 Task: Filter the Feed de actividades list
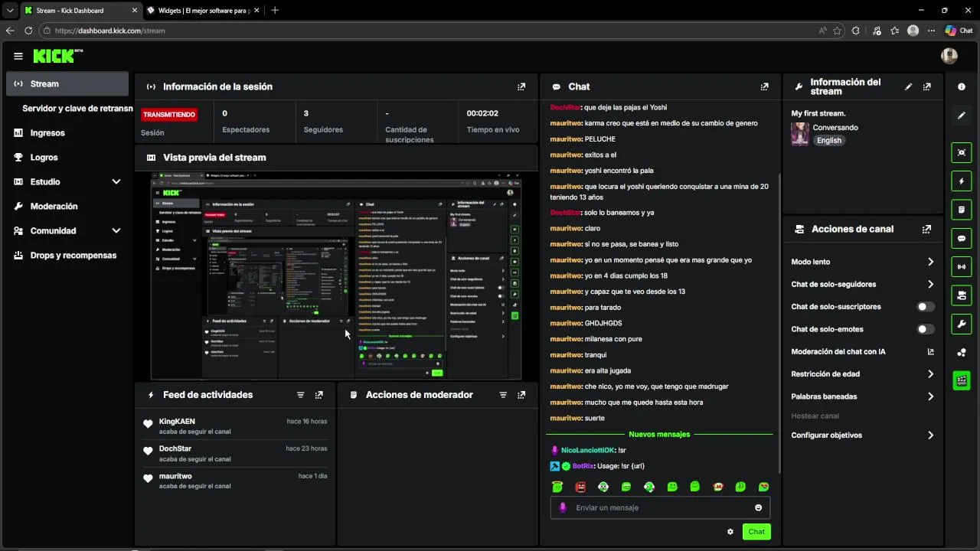pos(301,395)
